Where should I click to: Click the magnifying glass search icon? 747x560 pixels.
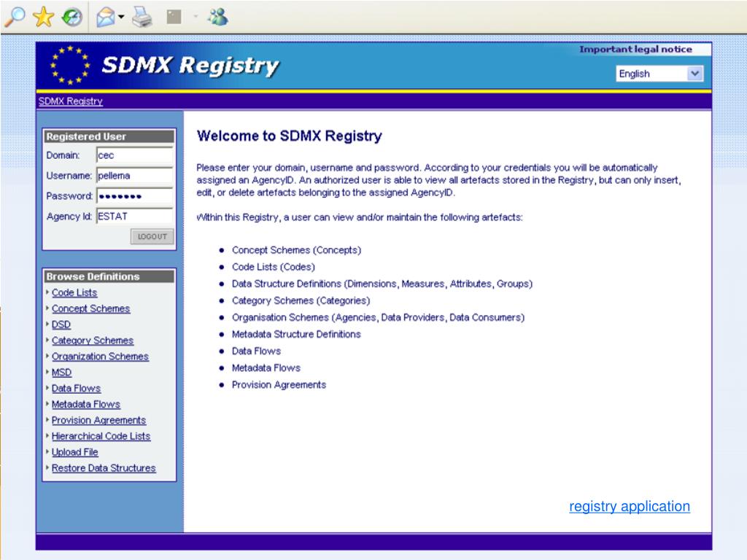(x=15, y=17)
